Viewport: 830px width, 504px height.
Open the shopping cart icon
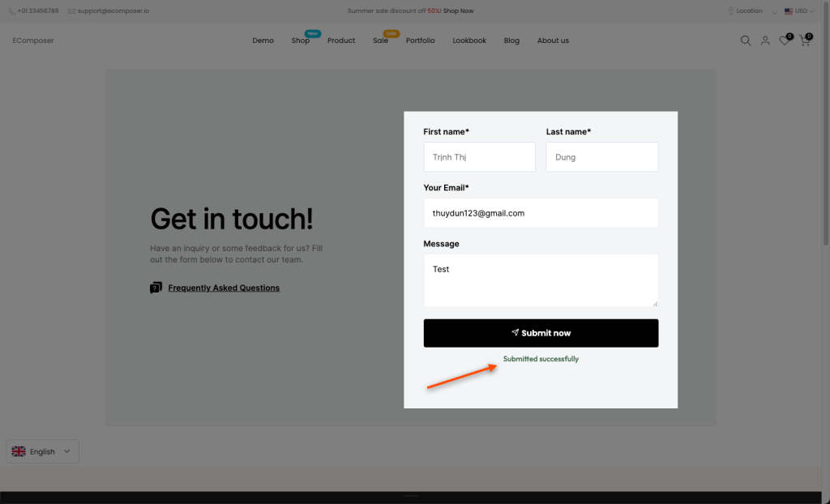(804, 41)
